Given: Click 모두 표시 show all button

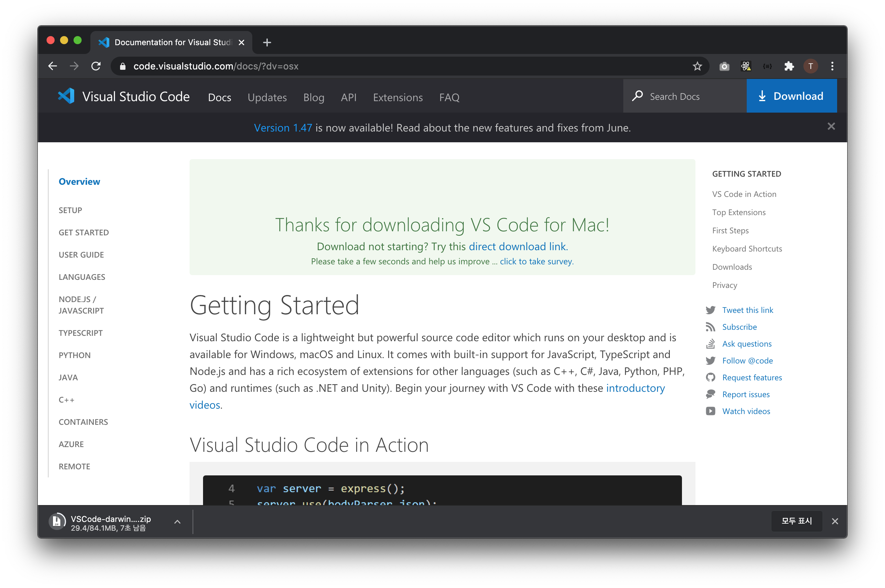Looking at the screenshot, I should pos(796,521).
